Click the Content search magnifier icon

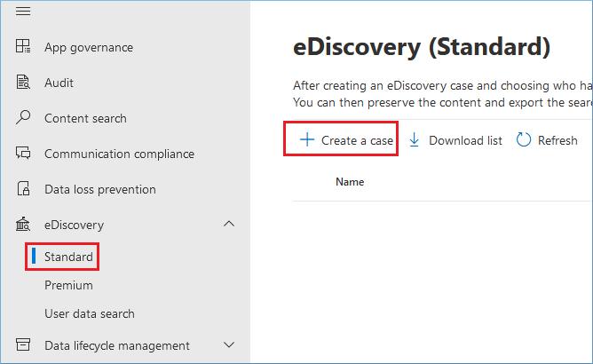point(23,117)
